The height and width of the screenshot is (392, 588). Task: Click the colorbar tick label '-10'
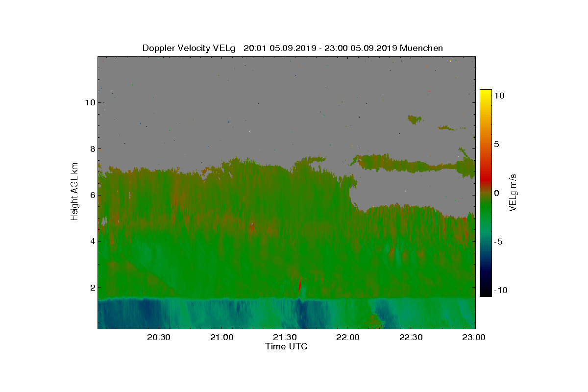500,290
